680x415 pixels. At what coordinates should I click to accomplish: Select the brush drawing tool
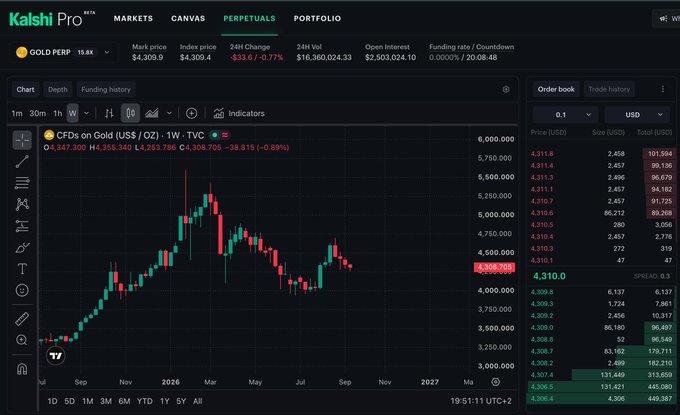[22, 248]
